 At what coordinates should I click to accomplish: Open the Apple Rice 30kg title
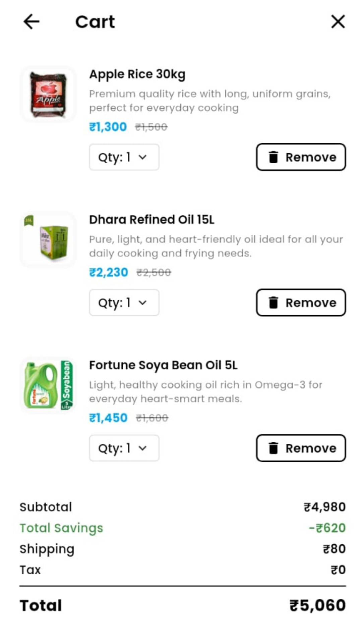(x=137, y=74)
